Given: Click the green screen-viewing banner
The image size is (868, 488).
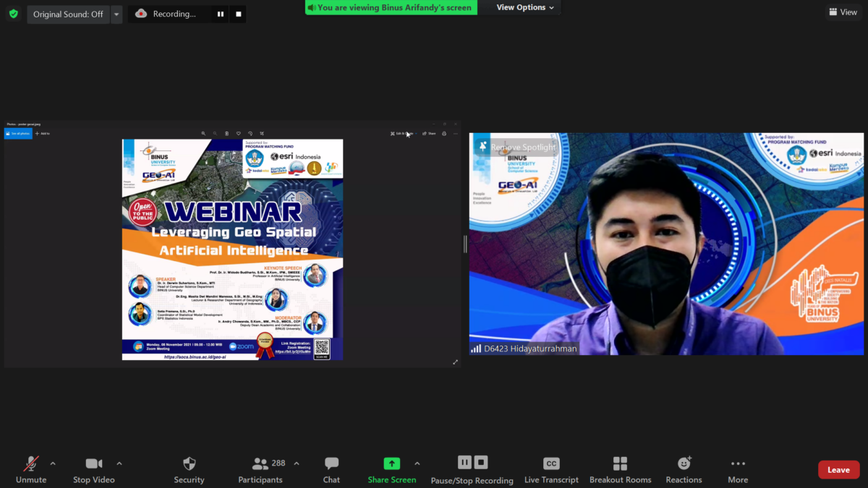Looking at the screenshot, I should (x=391, y=7).
